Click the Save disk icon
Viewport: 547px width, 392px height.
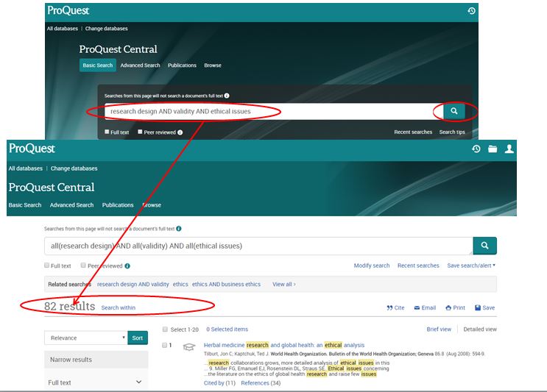point(478,307)
